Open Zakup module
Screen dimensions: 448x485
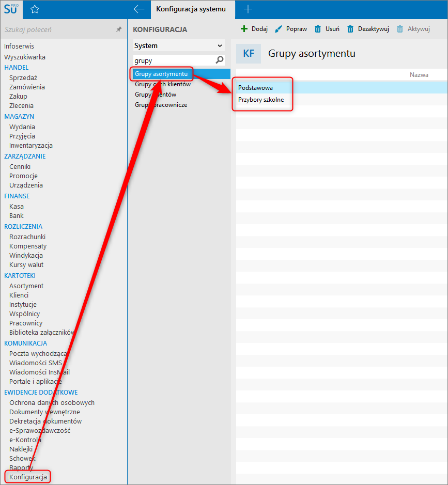pyautogui.click(x=18, y=96)
